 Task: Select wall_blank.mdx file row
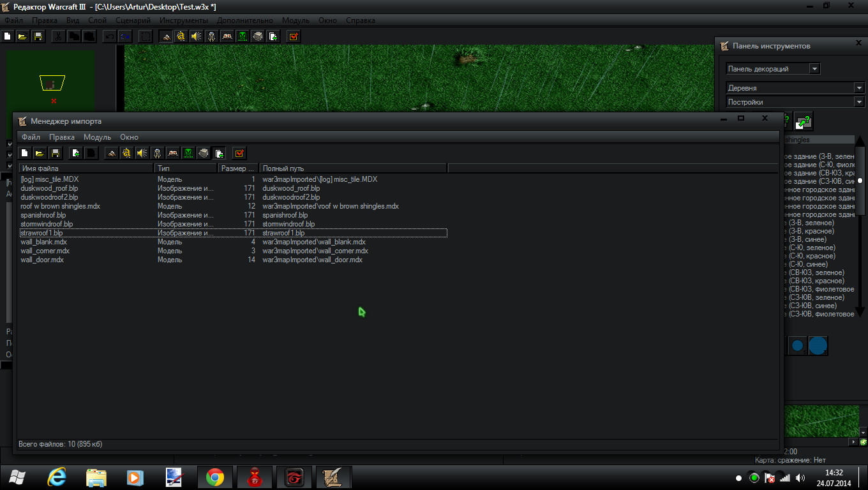click(x=233, y=242)
